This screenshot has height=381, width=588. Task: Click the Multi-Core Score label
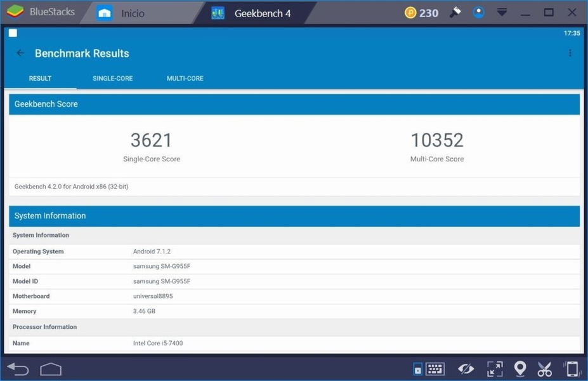point(437,159)
